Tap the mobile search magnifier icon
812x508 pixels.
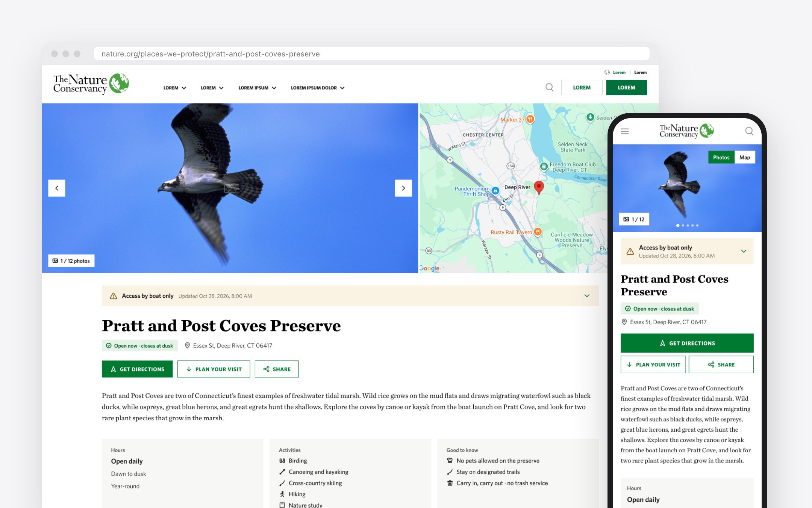coord(749,131)
